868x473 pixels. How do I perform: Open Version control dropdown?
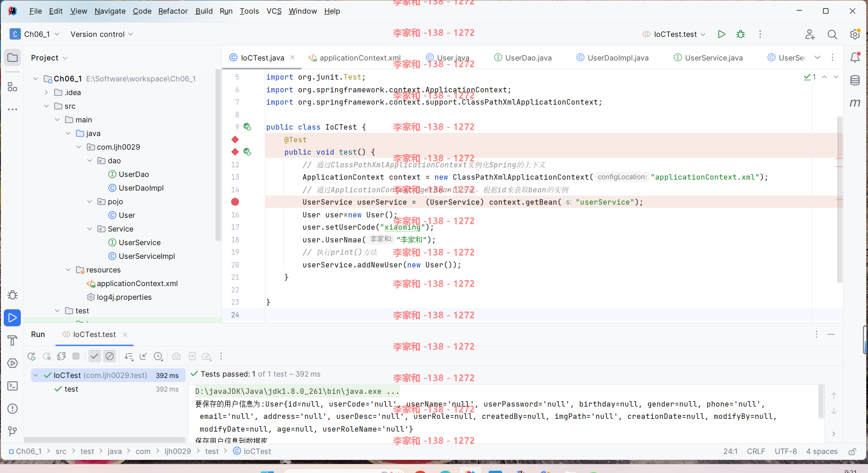[x=101, y=34]
